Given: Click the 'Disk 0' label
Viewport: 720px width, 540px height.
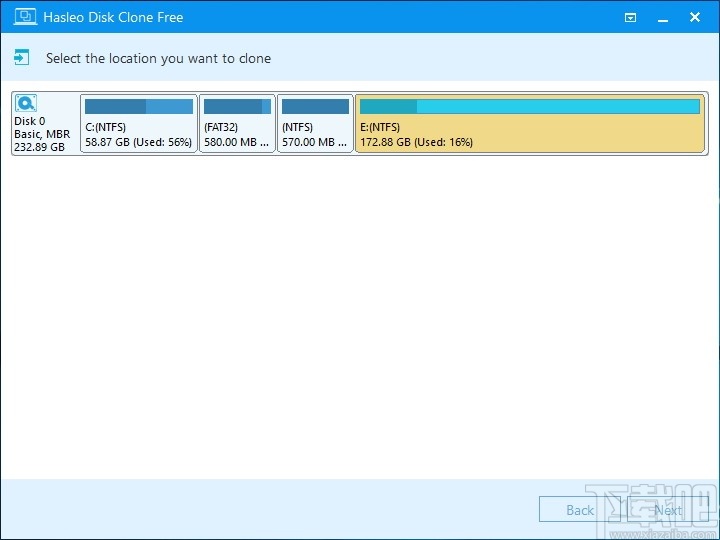Looking at the screenshot, I should (30, 121).
